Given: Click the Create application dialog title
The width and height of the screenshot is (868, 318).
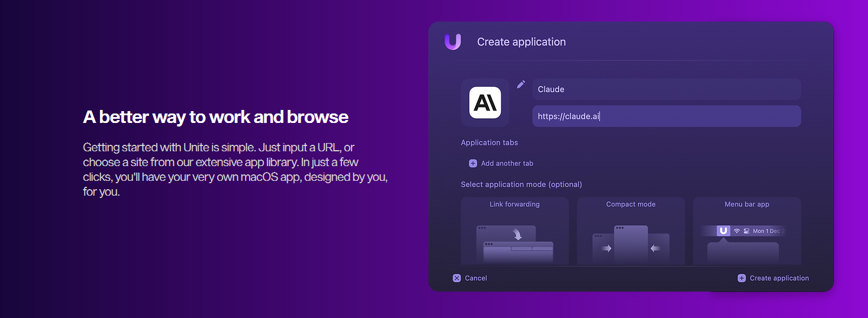Looking at the screenshot, I should point(521,42).
